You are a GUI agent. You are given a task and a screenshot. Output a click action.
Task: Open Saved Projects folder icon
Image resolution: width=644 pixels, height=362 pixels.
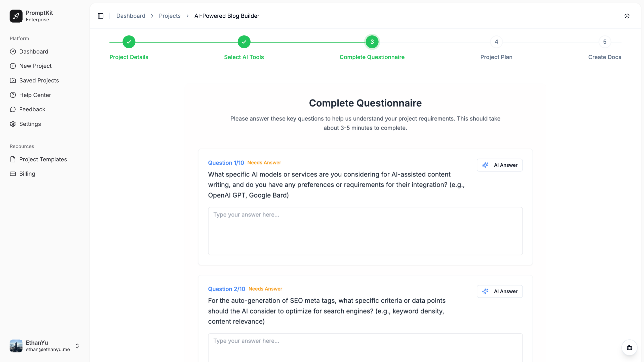[x=13, y=80]
